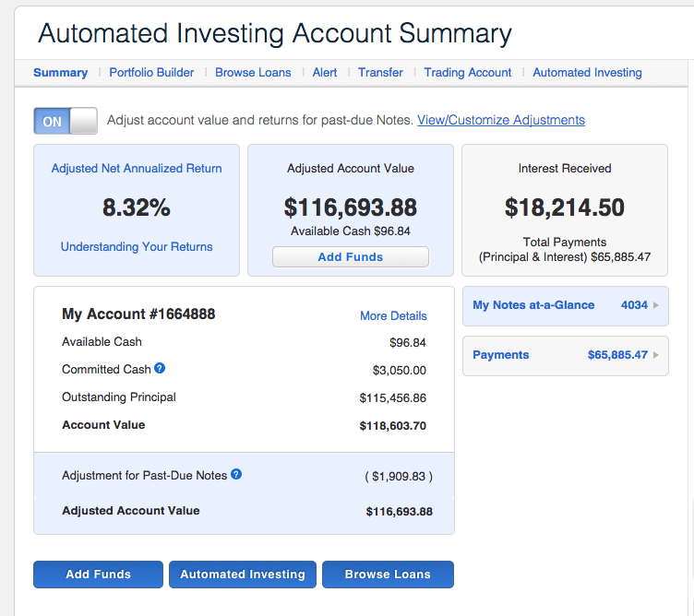Click arrow on the Payments row
This screenshot has height=616, width=694.
pos(656,355)
